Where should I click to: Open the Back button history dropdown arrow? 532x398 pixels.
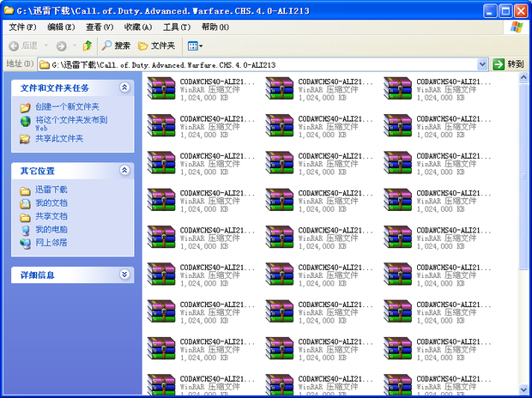(45, 45)
